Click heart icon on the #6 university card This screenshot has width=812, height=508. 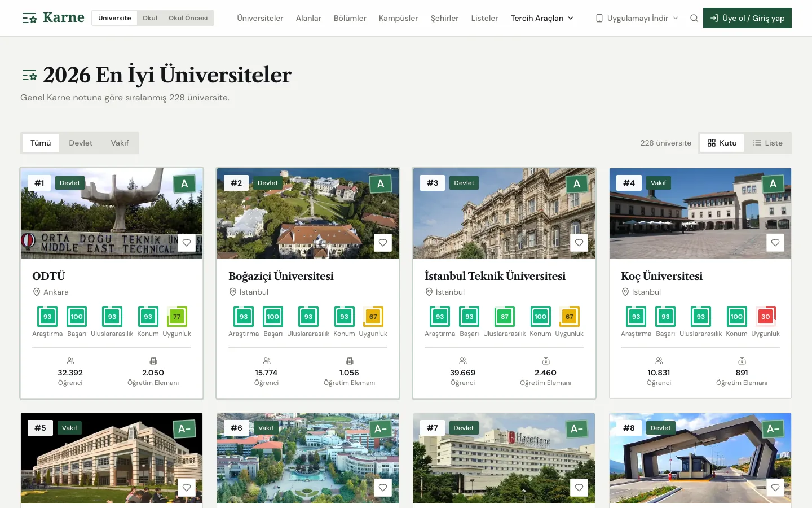coord(383,488)
